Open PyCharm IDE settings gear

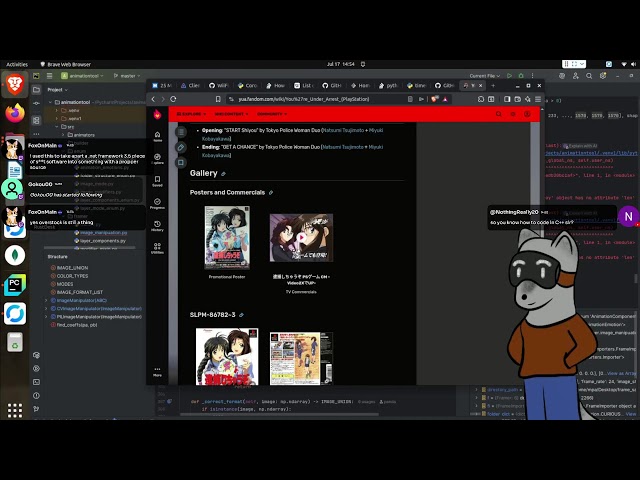[603, 76]
